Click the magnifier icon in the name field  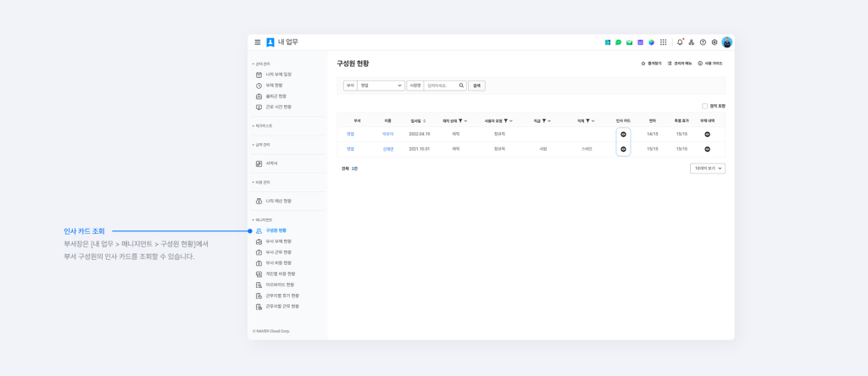coord(462,86)
